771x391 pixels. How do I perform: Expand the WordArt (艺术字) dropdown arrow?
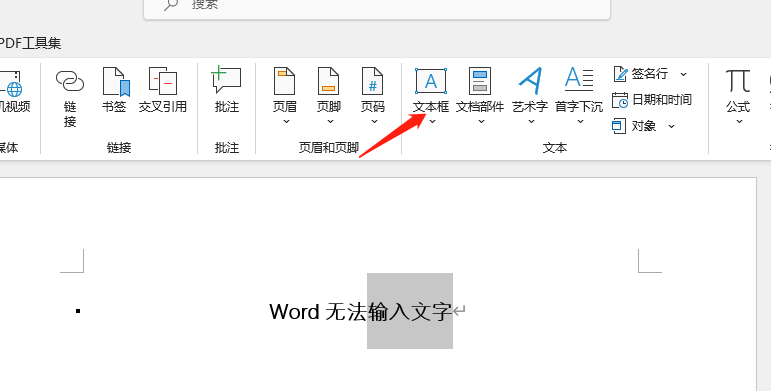click(x=531, y=121)
